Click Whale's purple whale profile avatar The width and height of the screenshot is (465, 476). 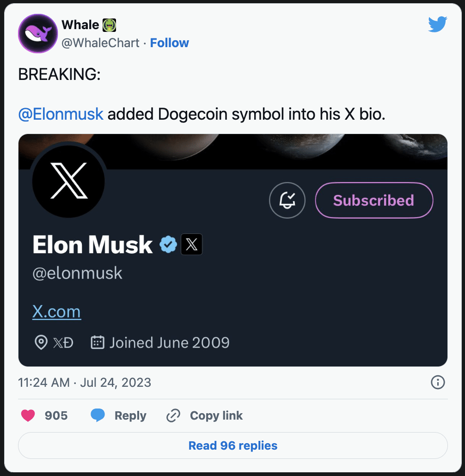(37, 33)
